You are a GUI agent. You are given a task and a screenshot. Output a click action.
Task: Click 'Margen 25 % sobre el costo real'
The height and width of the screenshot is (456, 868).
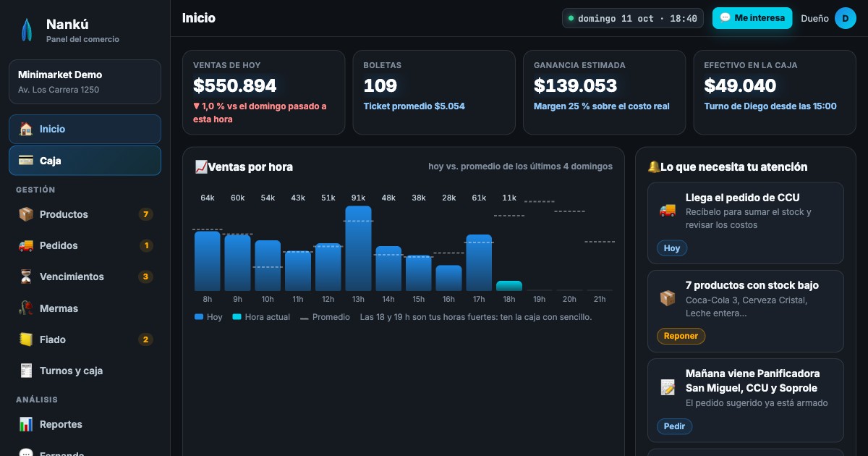pos(602,106)
